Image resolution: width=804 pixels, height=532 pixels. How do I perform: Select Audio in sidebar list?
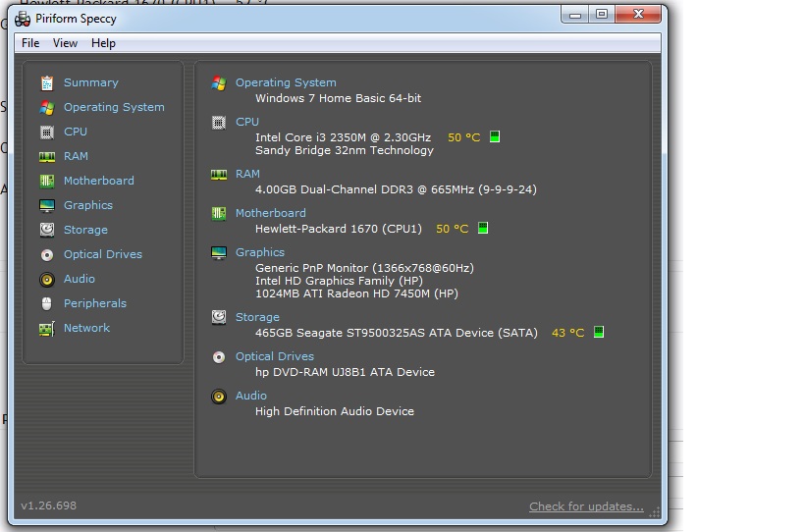[x=79, y=279]
